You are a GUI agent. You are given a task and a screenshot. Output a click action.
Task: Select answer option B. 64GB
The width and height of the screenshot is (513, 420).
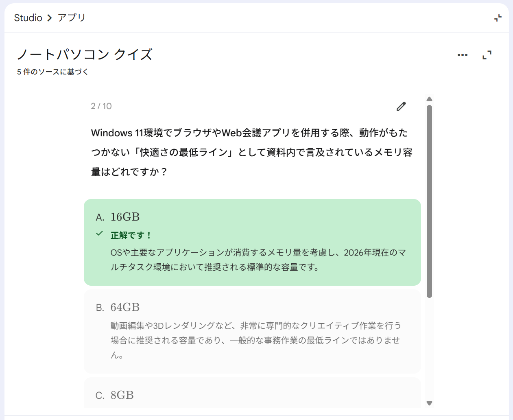coord(252,332)
